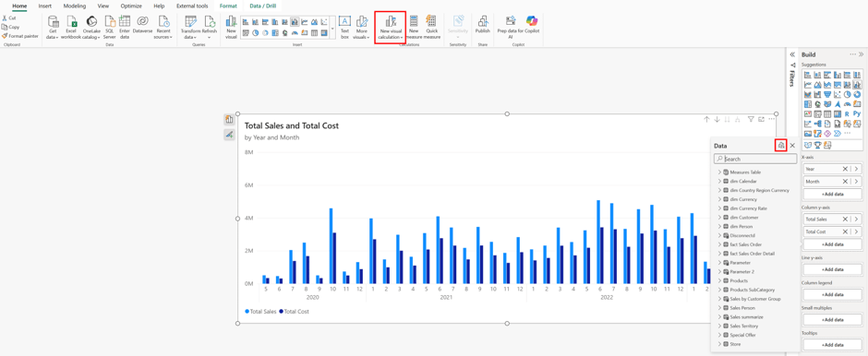Image resolution: width=868 pixels, height=356 pixels.
Task: Expand fact Sales Order table
Action: pos(719,244)
